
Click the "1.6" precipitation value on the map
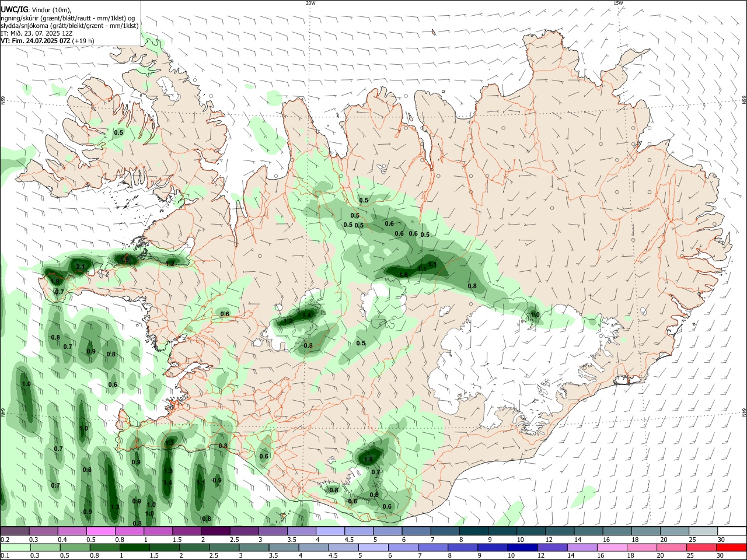(403, 275)
